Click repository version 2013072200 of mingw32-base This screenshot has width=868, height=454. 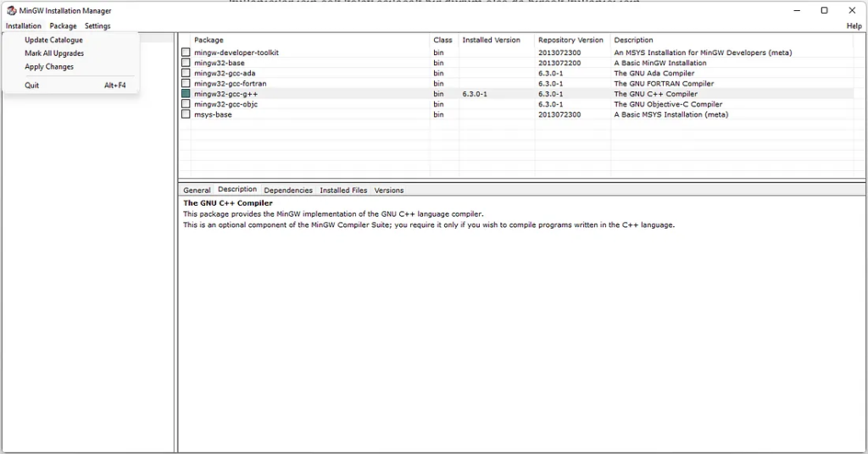tap(559, 63)
